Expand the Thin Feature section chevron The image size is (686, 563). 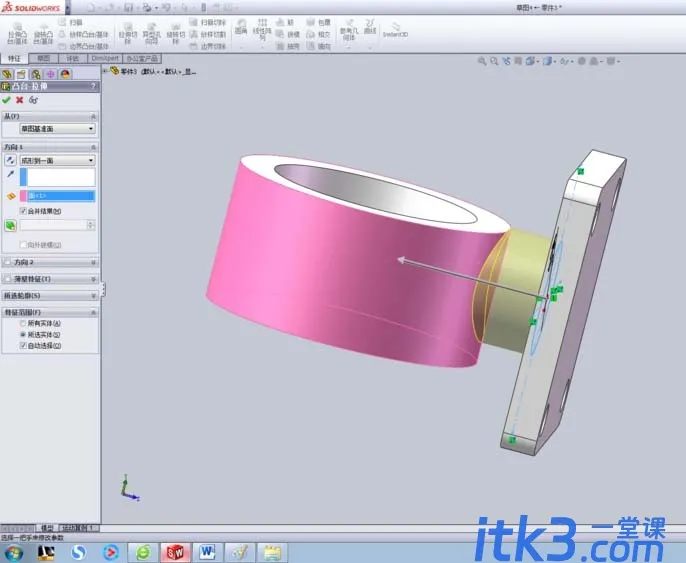(x=93, y=279)
